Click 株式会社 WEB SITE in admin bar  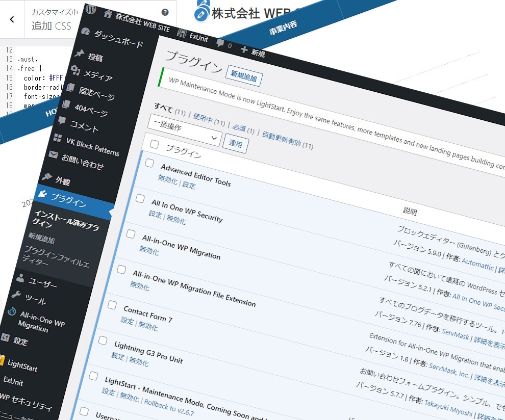click(x=143, y=22)
